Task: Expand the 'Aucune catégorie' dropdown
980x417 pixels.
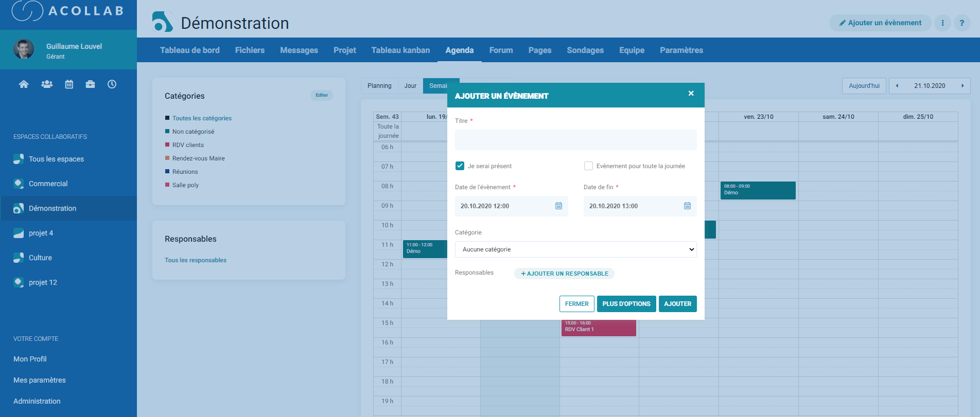Action: click(575, 249)
